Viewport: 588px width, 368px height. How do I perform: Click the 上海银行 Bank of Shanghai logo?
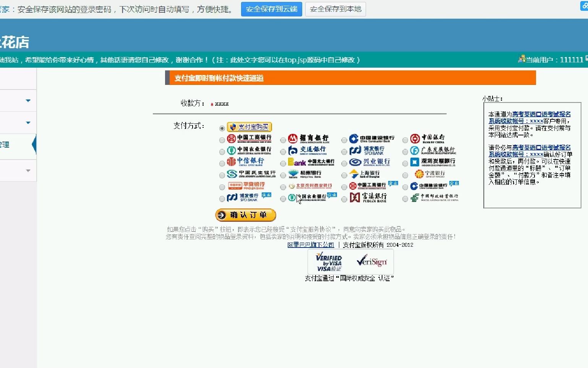point(365,174)
